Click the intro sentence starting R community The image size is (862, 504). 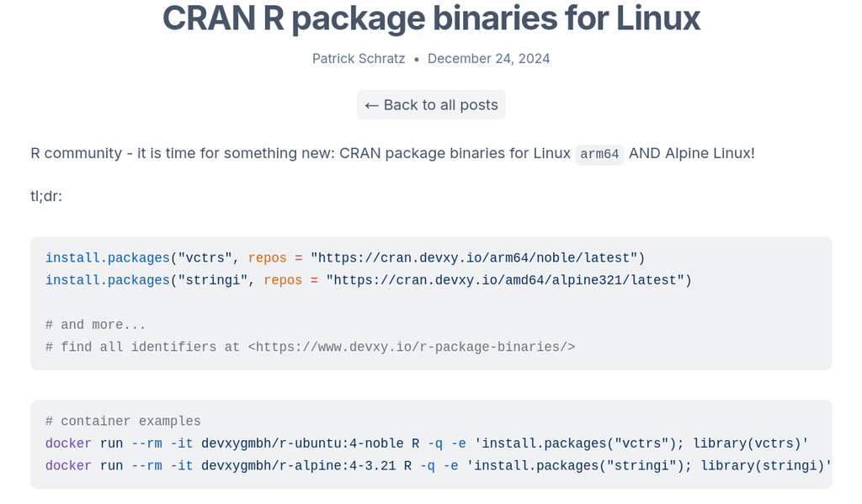[392, 153]
